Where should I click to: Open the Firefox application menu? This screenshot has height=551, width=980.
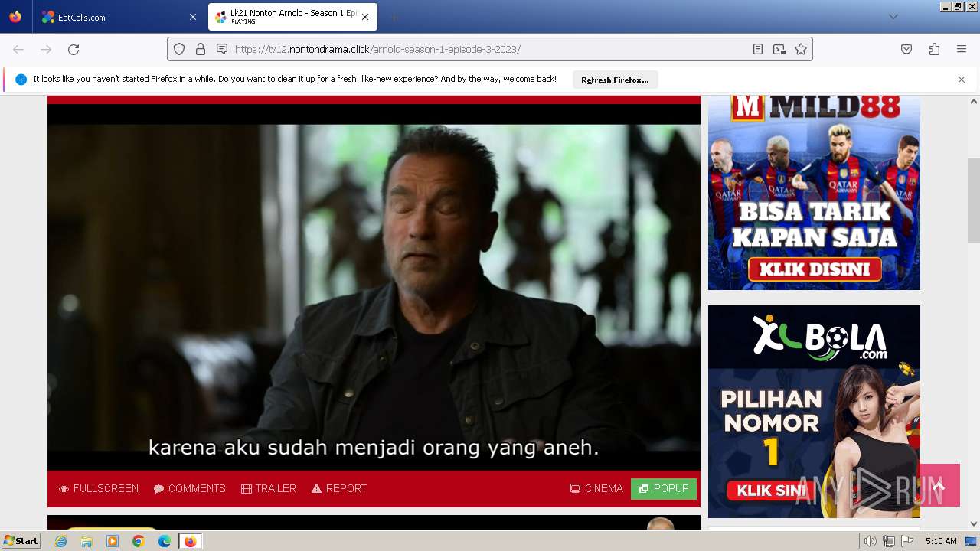[962, 49]
